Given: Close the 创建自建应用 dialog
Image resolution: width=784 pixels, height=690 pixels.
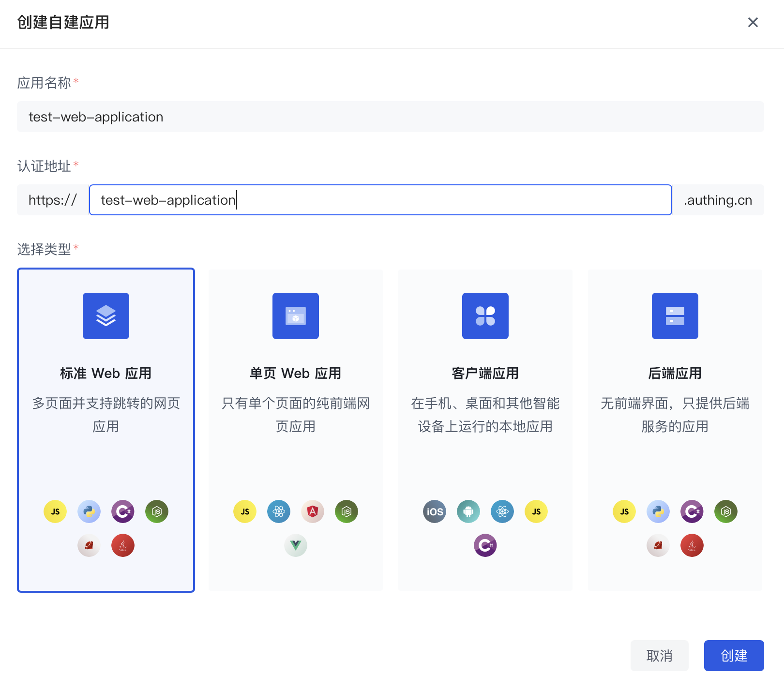Looking at the screenshot, I should [753, 22].
